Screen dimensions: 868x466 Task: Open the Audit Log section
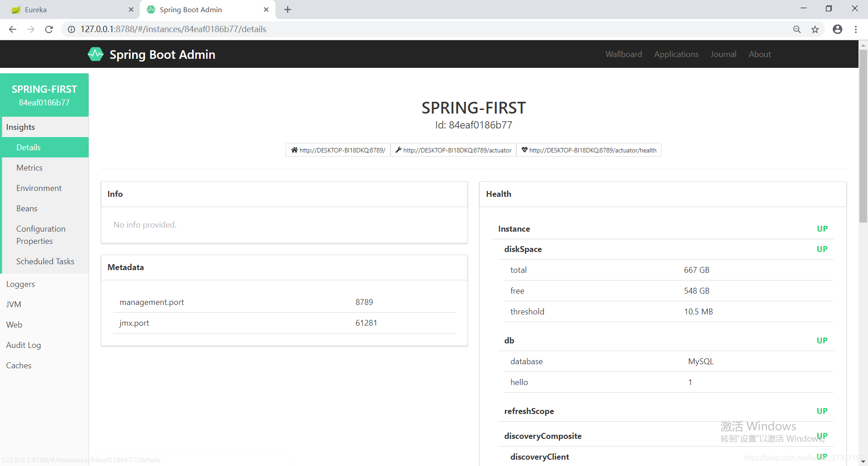(x=44, y=345)
